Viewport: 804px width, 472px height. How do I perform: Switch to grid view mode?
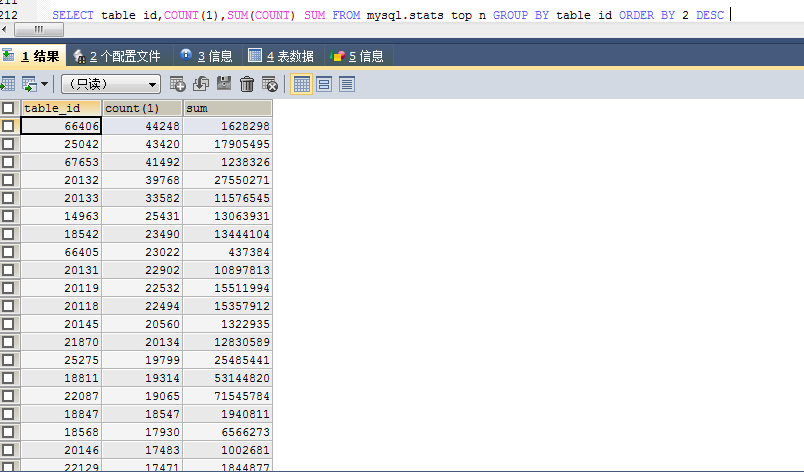click(x=301, y=84)
